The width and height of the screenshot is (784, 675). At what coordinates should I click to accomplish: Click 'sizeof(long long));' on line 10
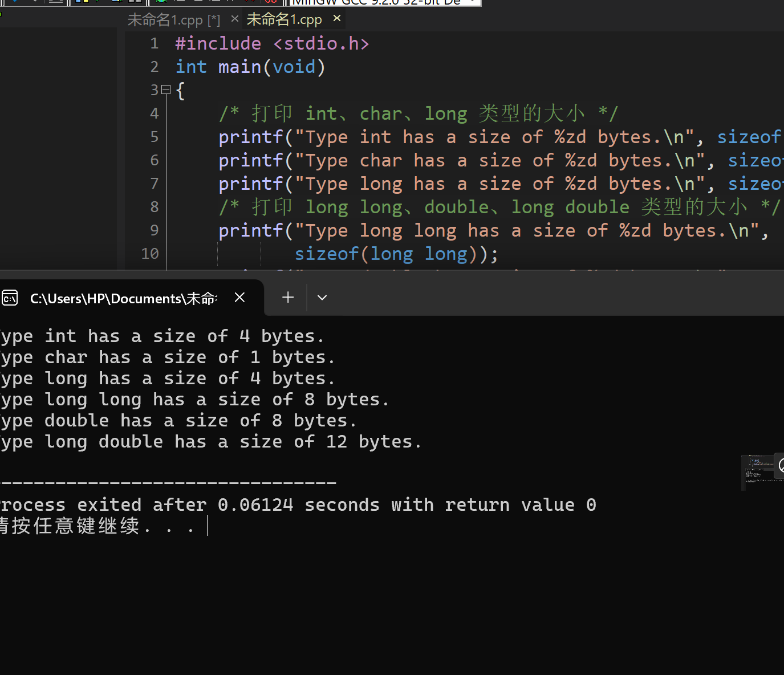coord(396,254)
